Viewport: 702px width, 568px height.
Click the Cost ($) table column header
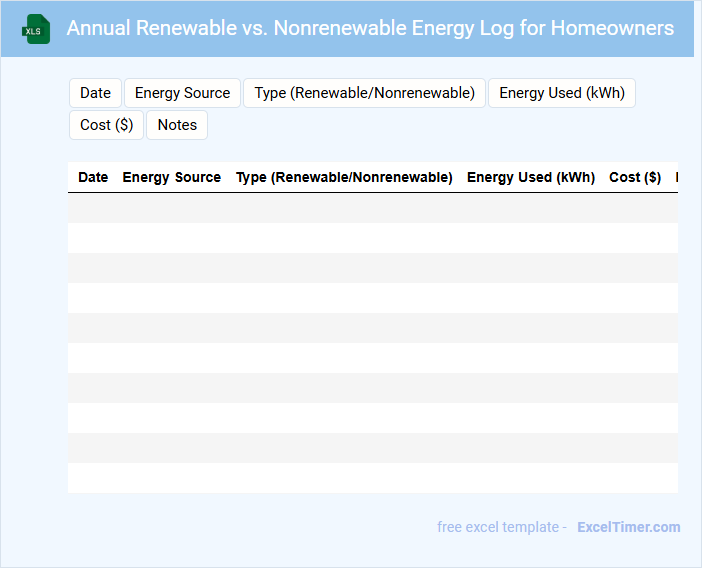634,177
